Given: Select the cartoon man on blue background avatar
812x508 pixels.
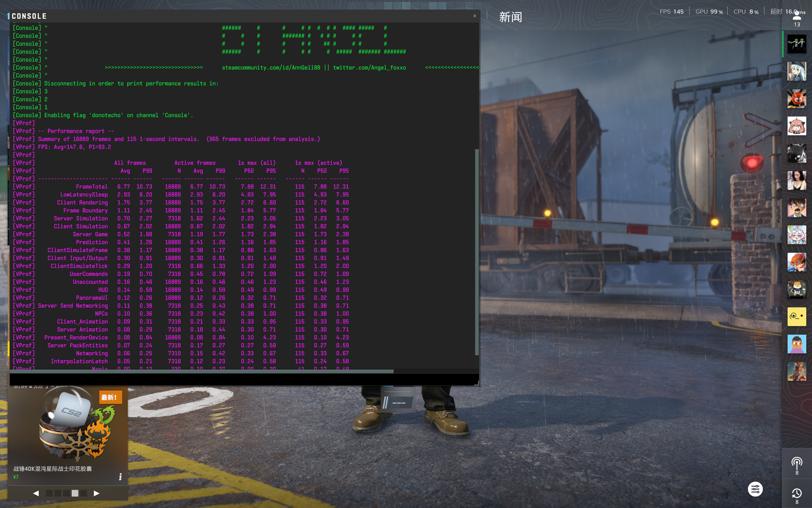Looking at the screenshot, I should pos(796,344).
